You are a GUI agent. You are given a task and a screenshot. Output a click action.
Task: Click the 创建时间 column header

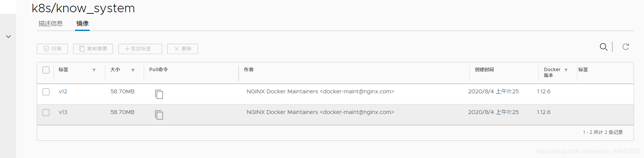click(484, 70)
